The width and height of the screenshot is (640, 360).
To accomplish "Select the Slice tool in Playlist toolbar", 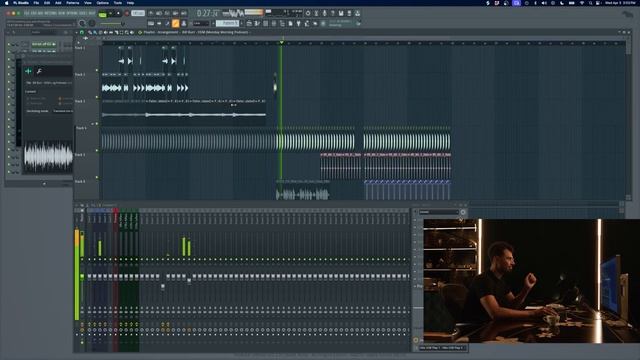I will coord(116,32).
